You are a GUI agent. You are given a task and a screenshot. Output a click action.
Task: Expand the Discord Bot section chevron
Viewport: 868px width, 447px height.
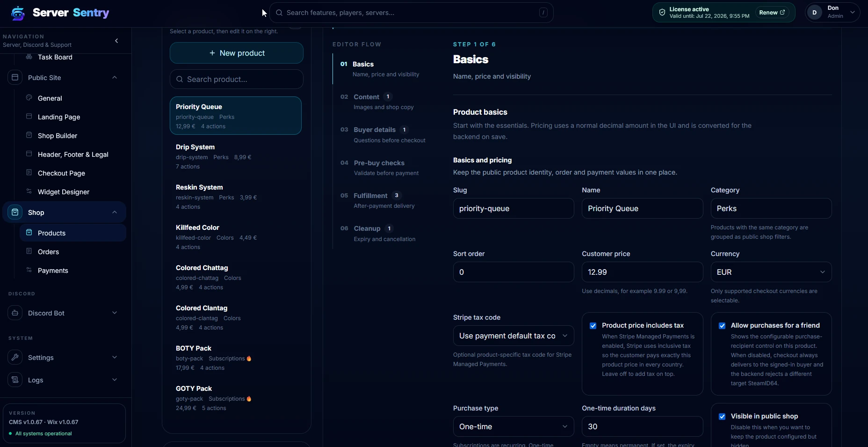tap(115, 313)
